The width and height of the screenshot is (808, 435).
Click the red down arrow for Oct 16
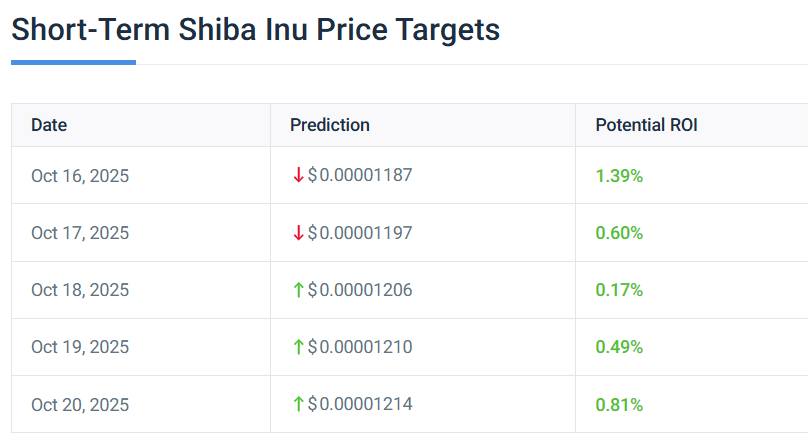tap(298, 175)
